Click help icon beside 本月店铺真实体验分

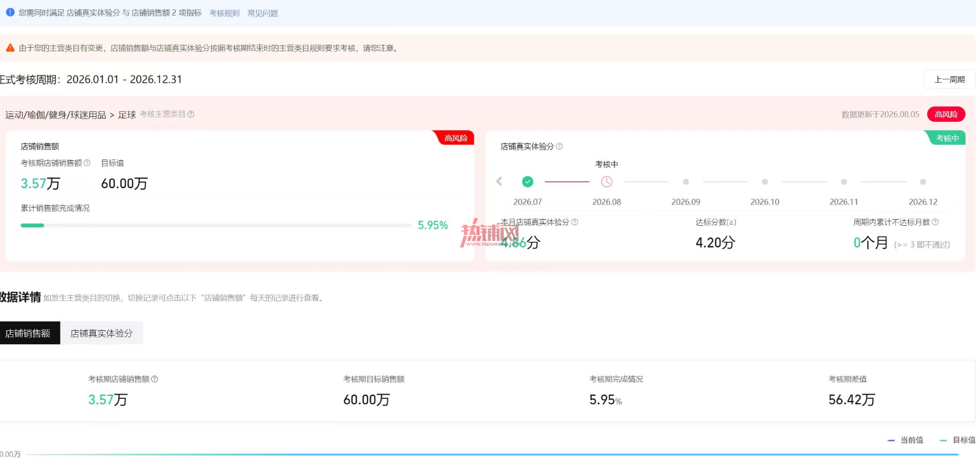click(x=574, y=222)
